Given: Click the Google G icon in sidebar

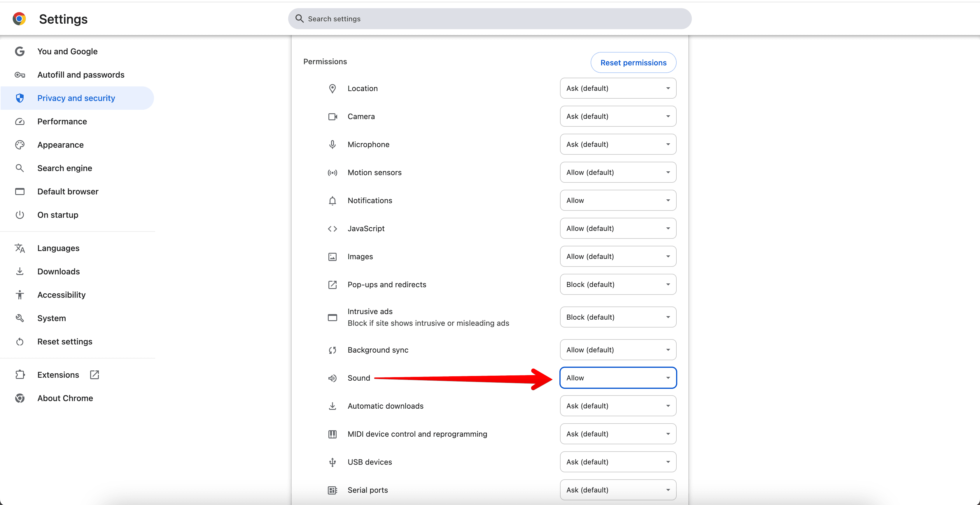Looking at the screenshot, I should tap(20, 51).
